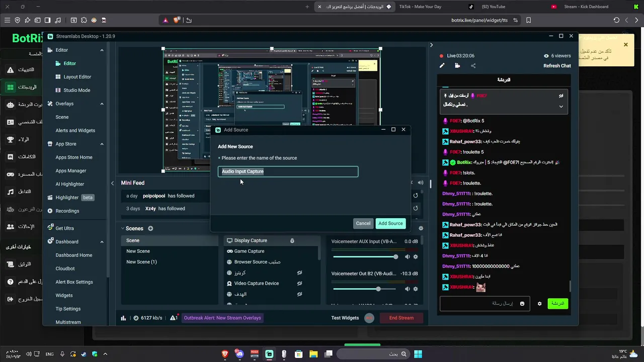Image resolution: width=644 pixels, height=362 pixels.
Task: Collapse the Overlays section chevron
Action: click(102, 104)
